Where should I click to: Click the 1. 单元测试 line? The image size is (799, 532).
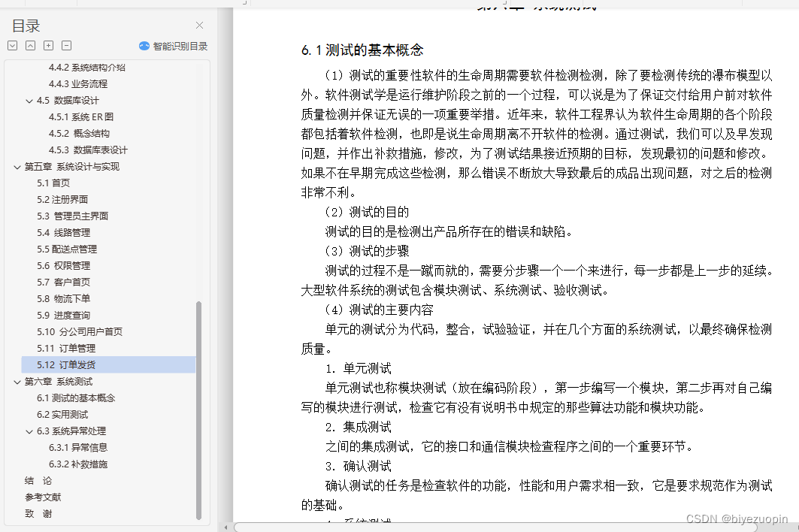click(359, 368)
